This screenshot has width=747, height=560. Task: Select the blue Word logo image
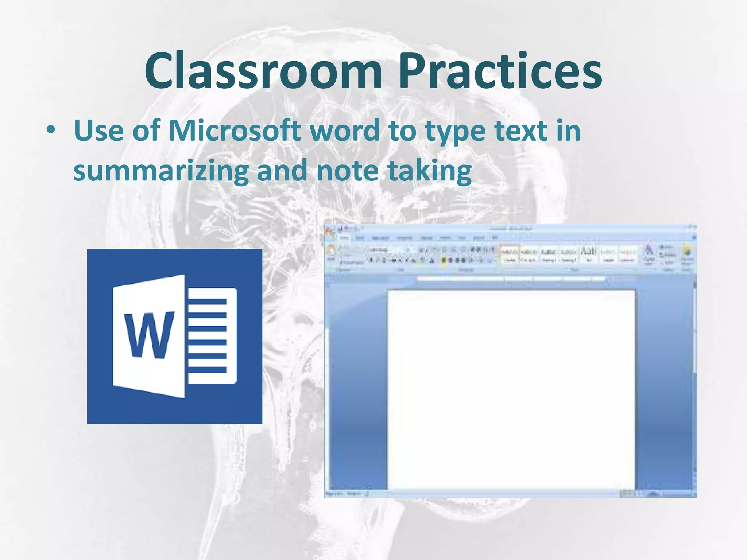coord(174,336)
